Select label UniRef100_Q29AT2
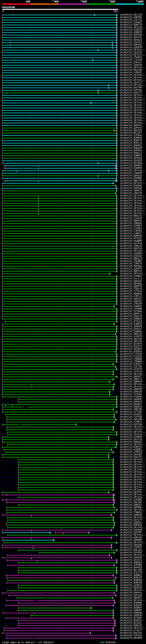This screenshot has width=146, height=644. [131, 585]
